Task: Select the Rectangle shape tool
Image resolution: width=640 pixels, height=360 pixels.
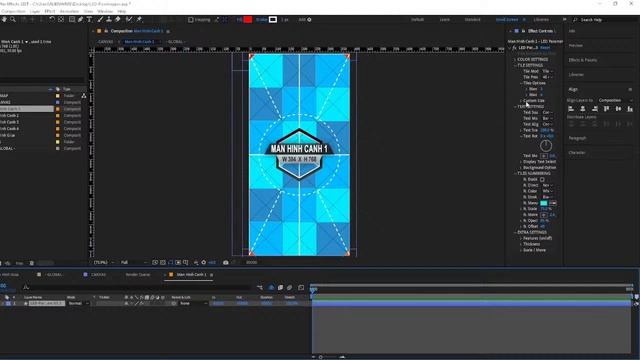Action: pos(72,19)
